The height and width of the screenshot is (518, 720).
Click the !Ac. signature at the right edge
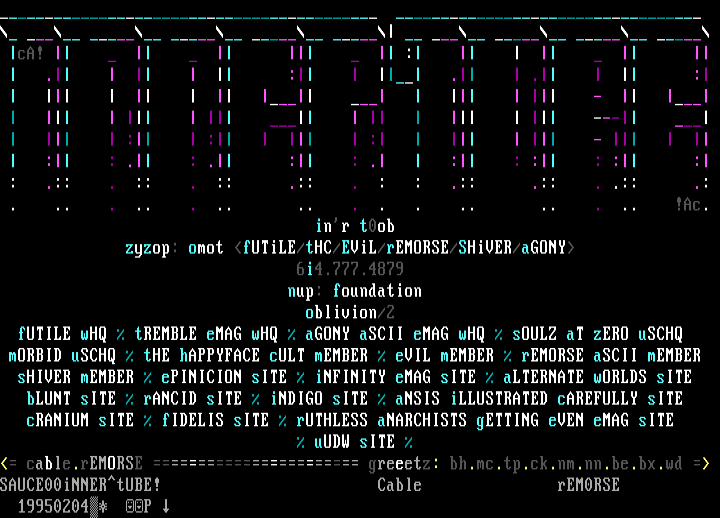tap(692, 204)
